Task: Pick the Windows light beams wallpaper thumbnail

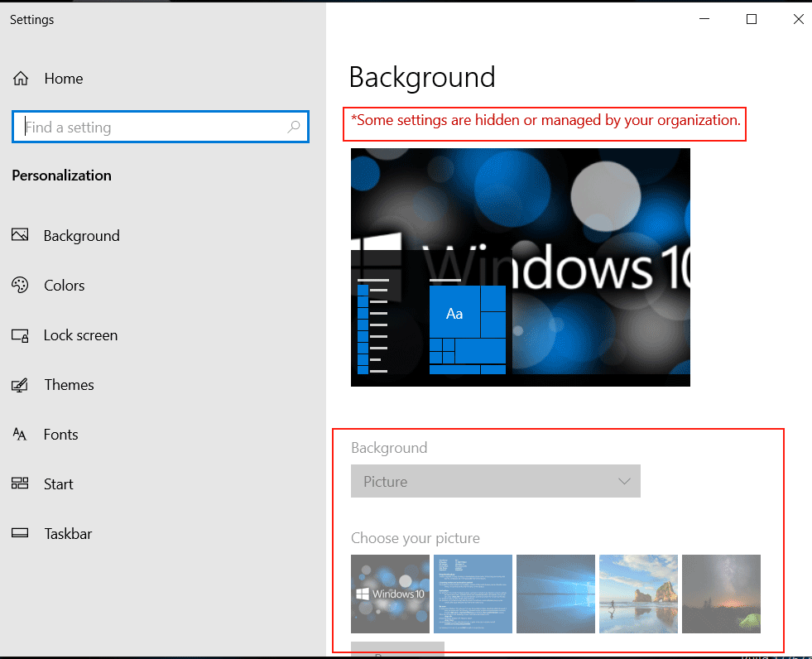Action: click(x=555, y=594)
